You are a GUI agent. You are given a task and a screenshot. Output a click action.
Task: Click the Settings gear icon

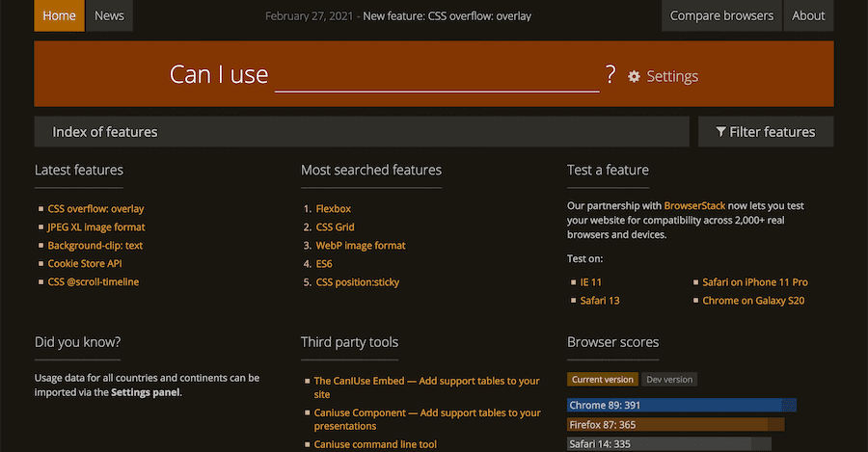[634, 76]
